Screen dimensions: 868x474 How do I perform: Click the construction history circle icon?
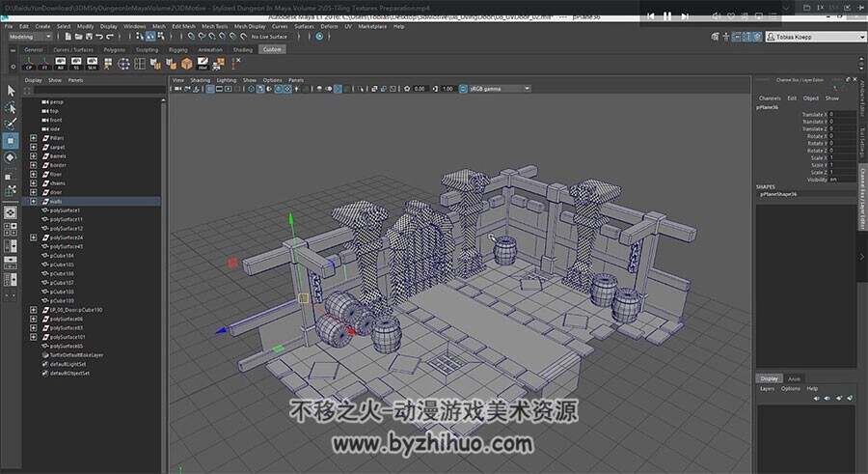coord(319,37)
